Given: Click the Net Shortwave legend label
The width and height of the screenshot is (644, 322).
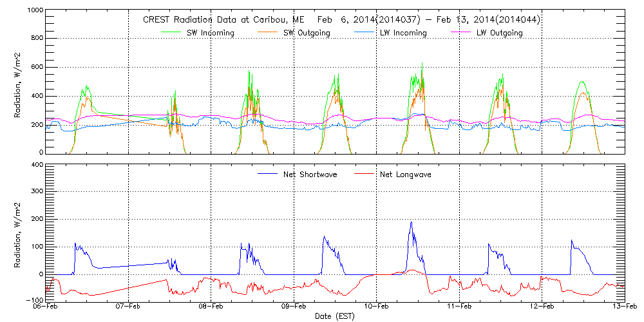Looking at the screenshot, I should [x=311, y=174].
